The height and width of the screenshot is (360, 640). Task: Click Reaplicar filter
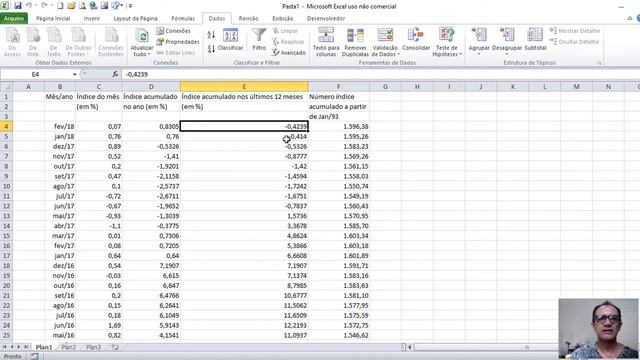click(288, 42)
